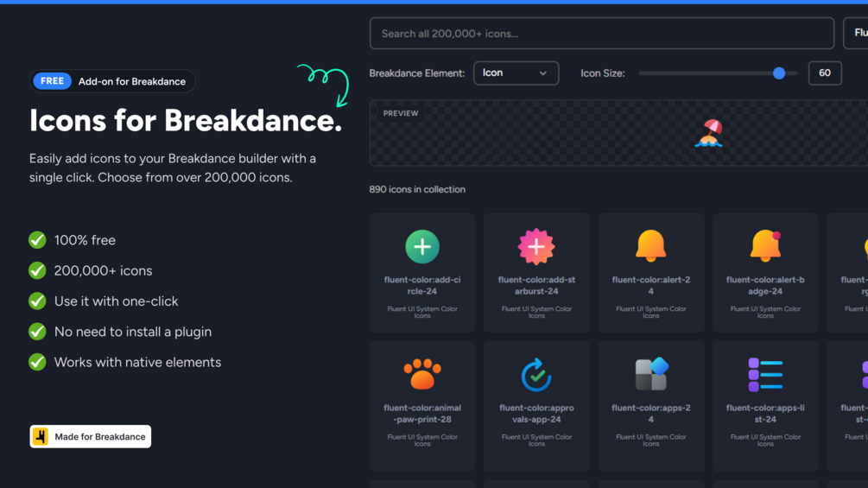868x488 pixels.
Task: Click the fluent-color:animal-paw-print-28 label
Action: tap(422, 414)
